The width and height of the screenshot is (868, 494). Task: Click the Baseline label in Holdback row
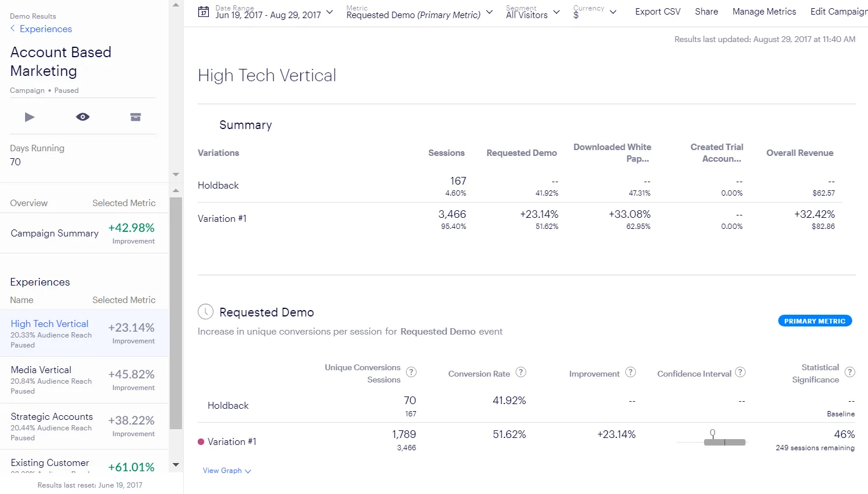(x=841, y=414)
